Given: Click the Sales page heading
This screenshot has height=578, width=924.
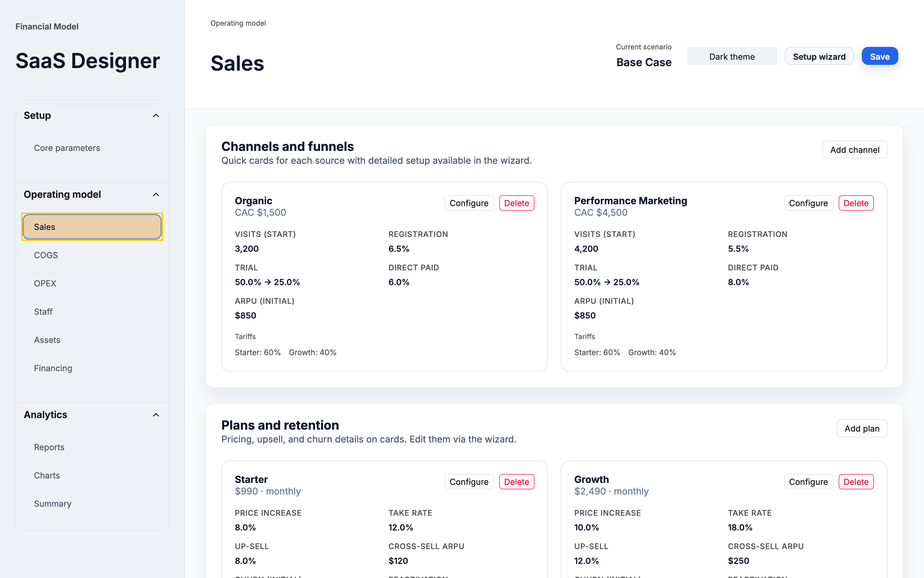Looking at the screenshot, I should [237, 63].
